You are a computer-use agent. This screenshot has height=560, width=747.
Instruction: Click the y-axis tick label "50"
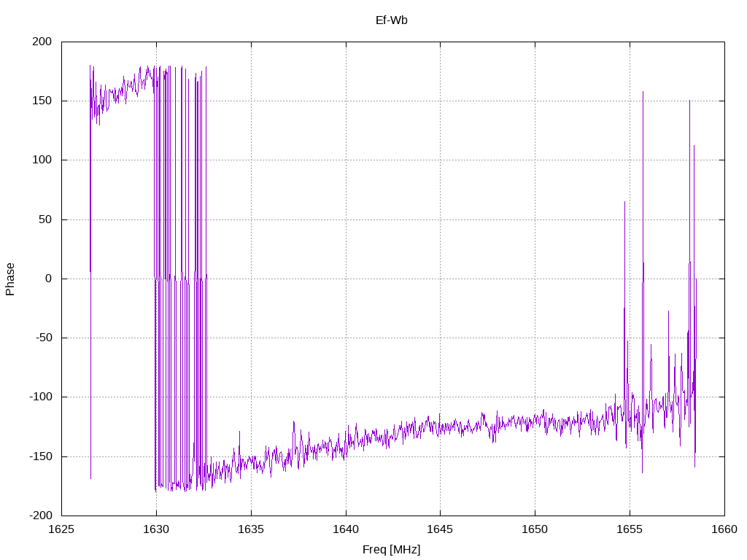[45, 219]
